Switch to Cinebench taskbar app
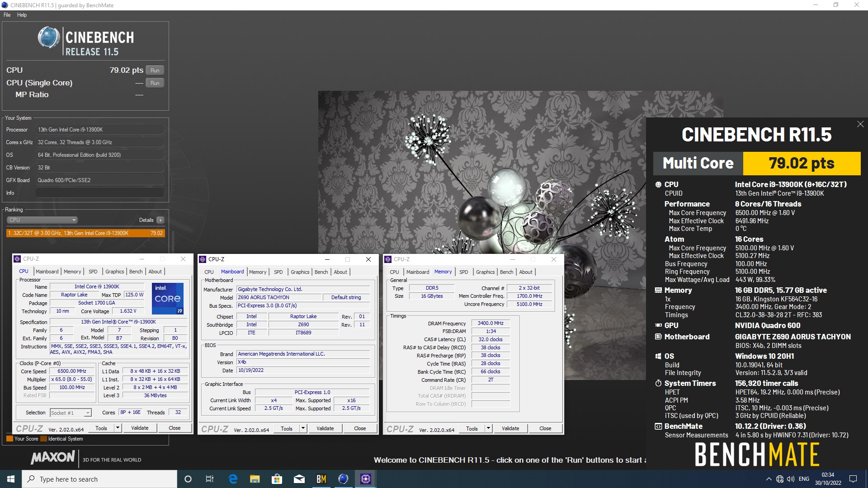 coord(343,479)
